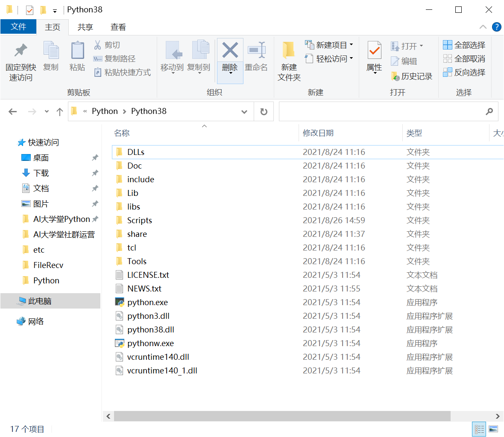Click the Pin to Quick access (固定到快速访问) icon
Viewport: 504px width, 437px height.
coord(21,51)
